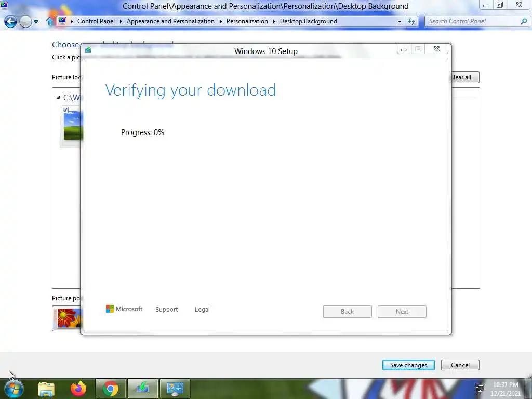Launch Firefox from taskbar
This screenshot has height=399, width=532.
pyautogui.click(x=78, y=389)
